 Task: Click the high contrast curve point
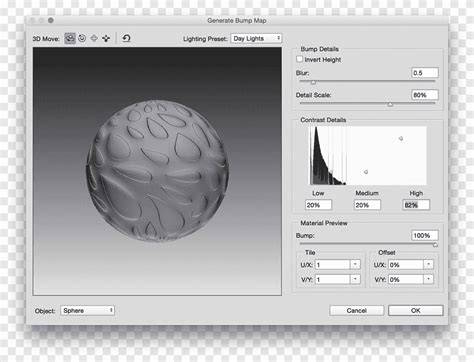coord(401,138)
